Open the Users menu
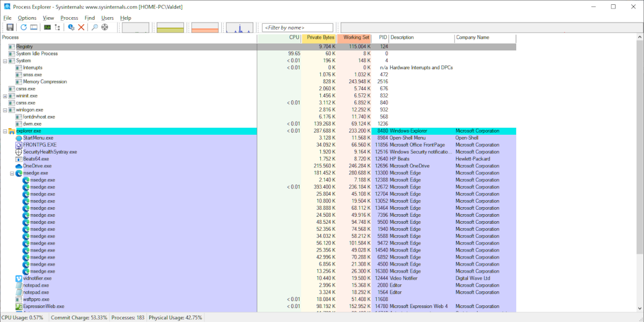 point(107,18)
